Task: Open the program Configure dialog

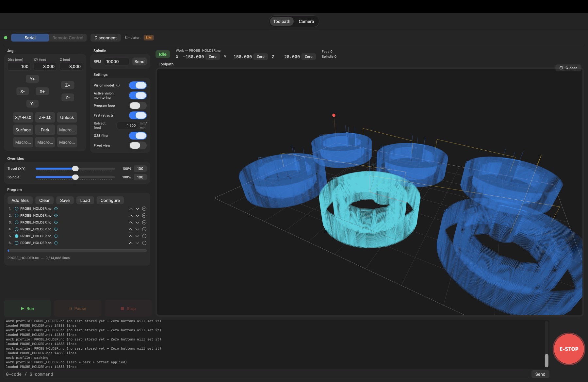Action: coord(110,200)
